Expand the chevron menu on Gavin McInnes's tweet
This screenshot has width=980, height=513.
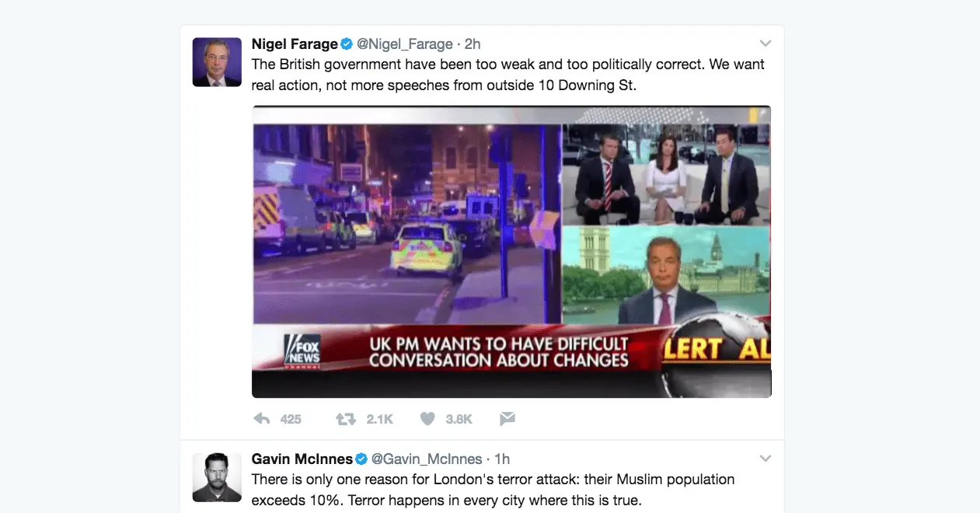tap(765, 459)
